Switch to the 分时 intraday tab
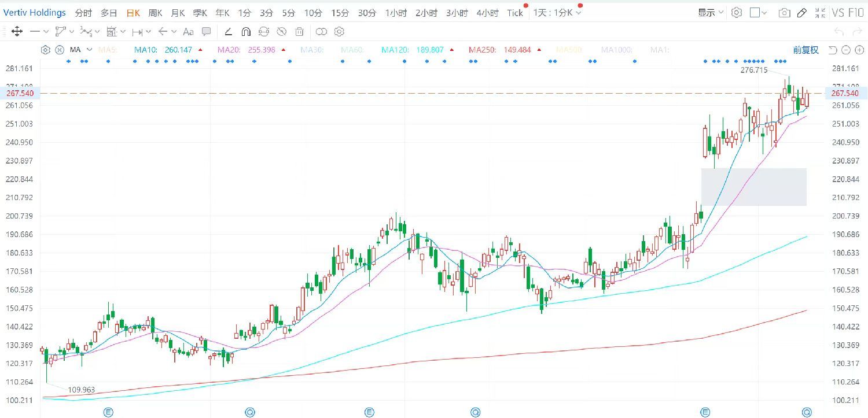868x418 pixels. pyautogui.click(x=83, y=13)
